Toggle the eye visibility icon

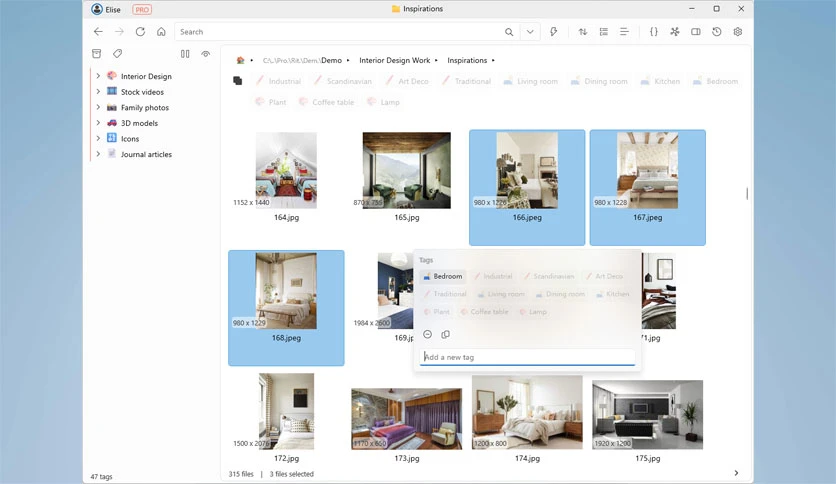click(206, 53)
